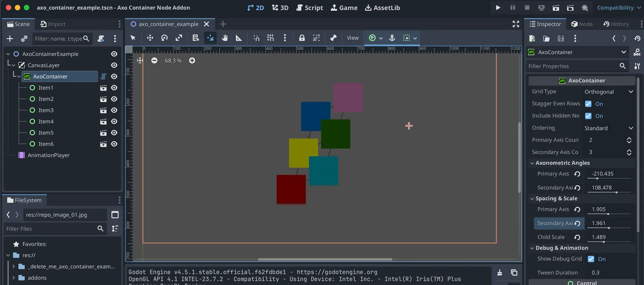Click the lock selected node icon
The image size is (644, 285).
(302, 38)
